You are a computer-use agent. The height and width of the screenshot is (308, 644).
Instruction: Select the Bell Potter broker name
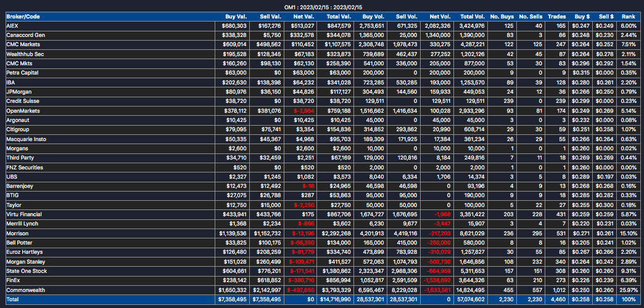(20, 243)
